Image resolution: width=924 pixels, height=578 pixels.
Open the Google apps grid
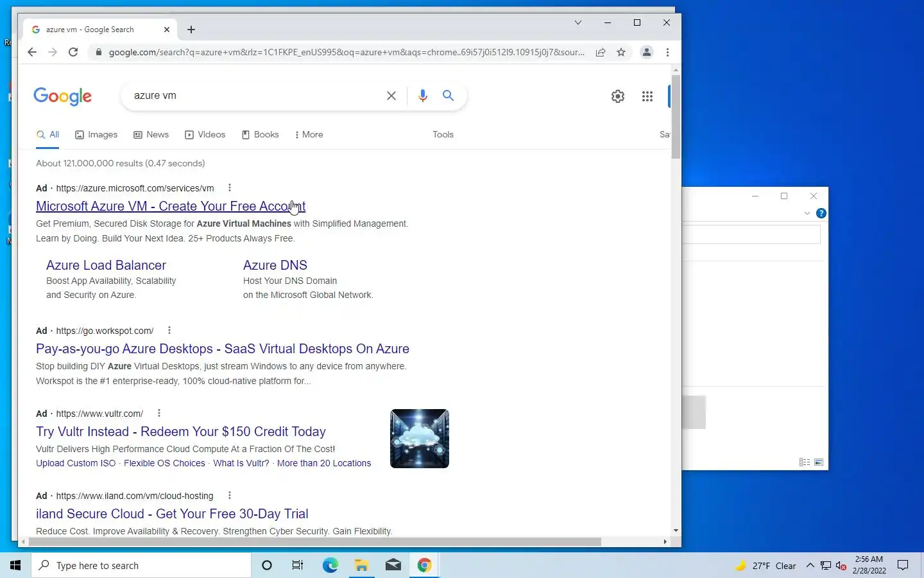tap(647, 96)
